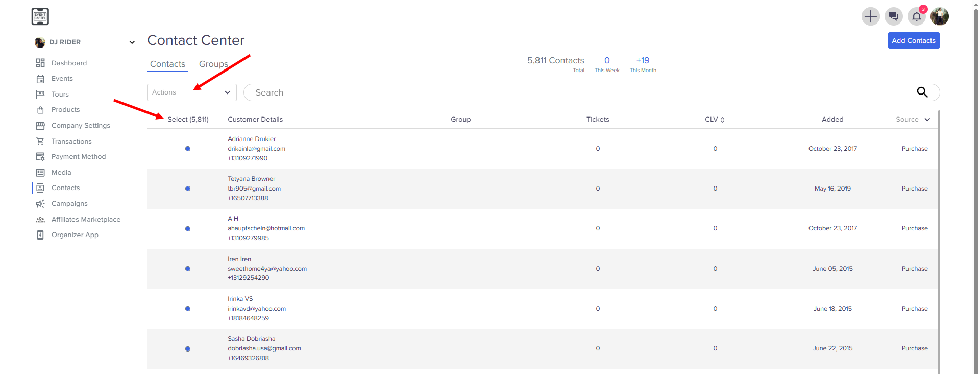Click the Tours flag icon
The width and height of the screenshot is (980, 374).
pos(40,95)
